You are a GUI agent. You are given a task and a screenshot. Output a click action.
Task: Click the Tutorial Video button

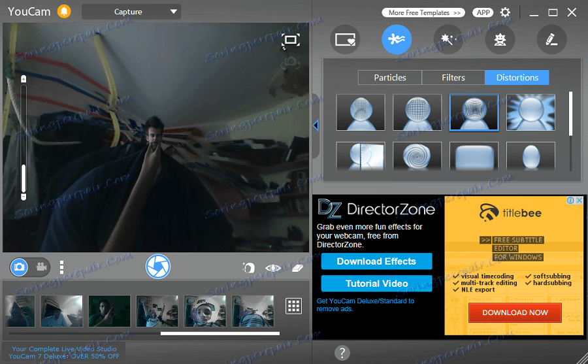[x=376, y=284]
